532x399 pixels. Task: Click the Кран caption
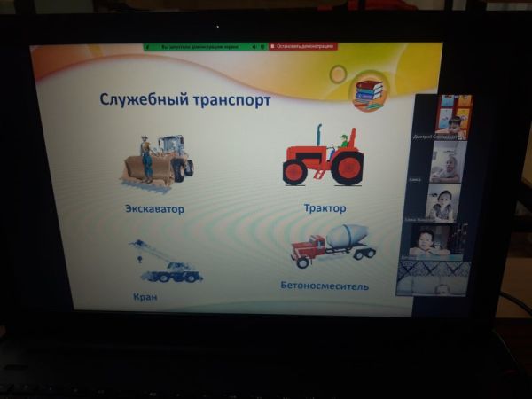pos(145,297)
